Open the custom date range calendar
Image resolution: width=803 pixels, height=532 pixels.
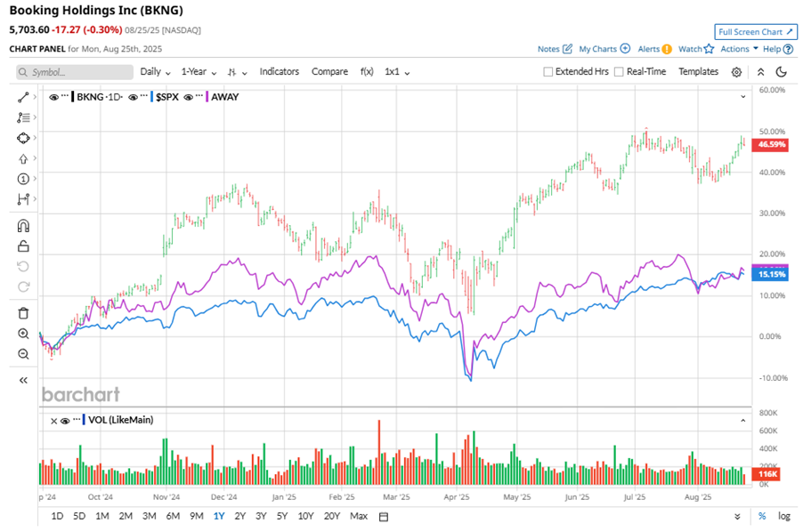pyautogui.click(x=383, y=517)
